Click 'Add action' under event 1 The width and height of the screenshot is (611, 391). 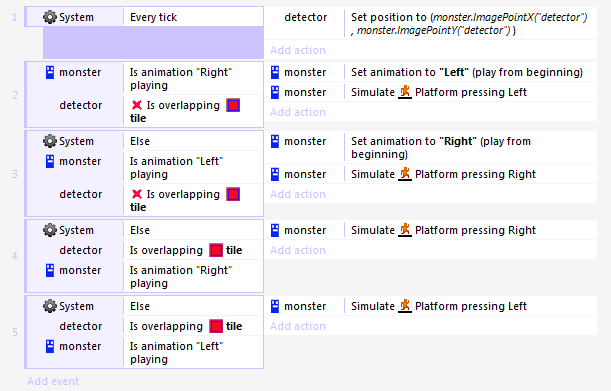point(298,50)
